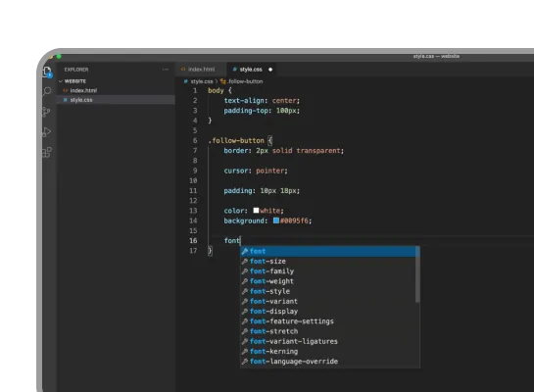
Task: Click the EXPLORER panel header title
Action: point(76,70)
